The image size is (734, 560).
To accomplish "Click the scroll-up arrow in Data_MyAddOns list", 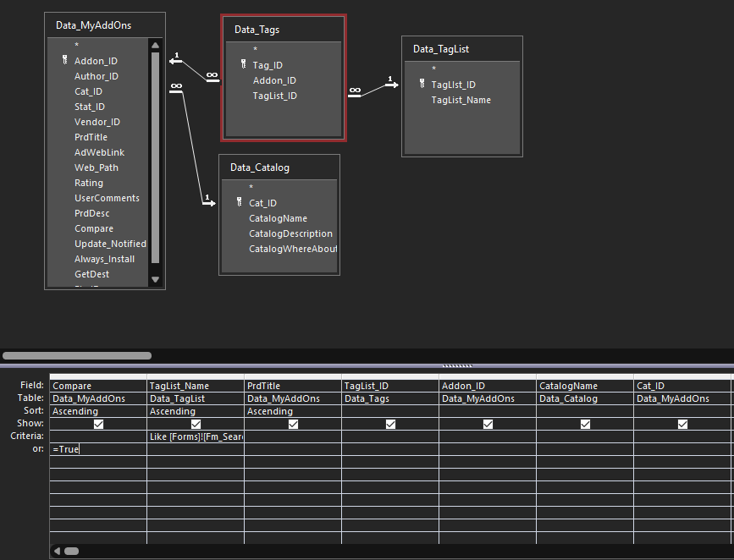I will [155, 46].
